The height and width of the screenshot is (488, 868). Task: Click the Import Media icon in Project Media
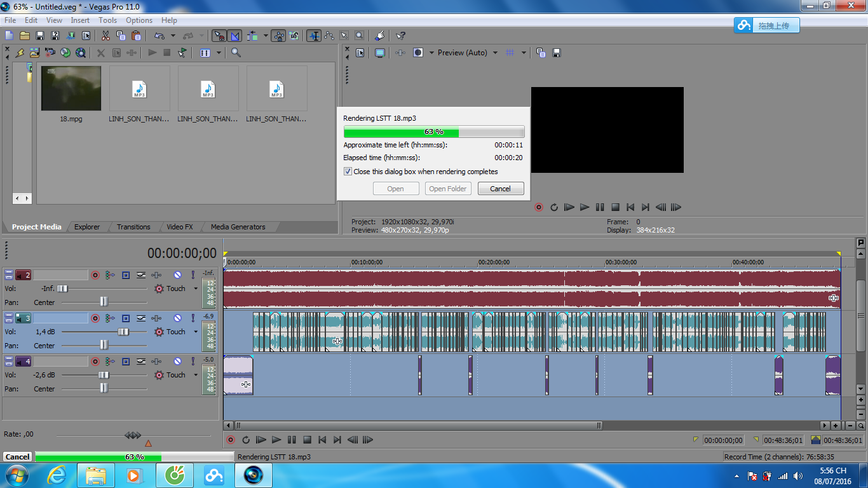[34, 53]
